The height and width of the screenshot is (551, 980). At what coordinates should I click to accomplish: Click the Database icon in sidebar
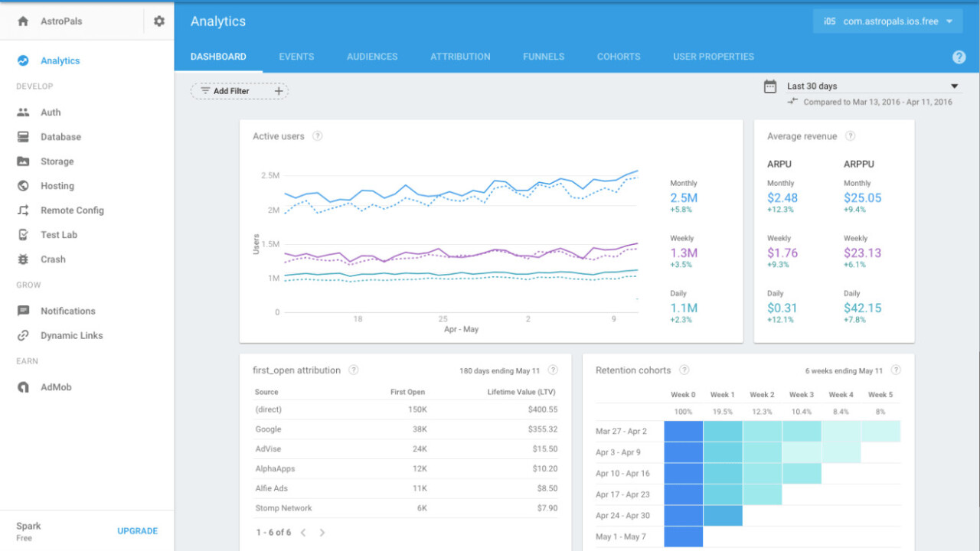[24, 137]
